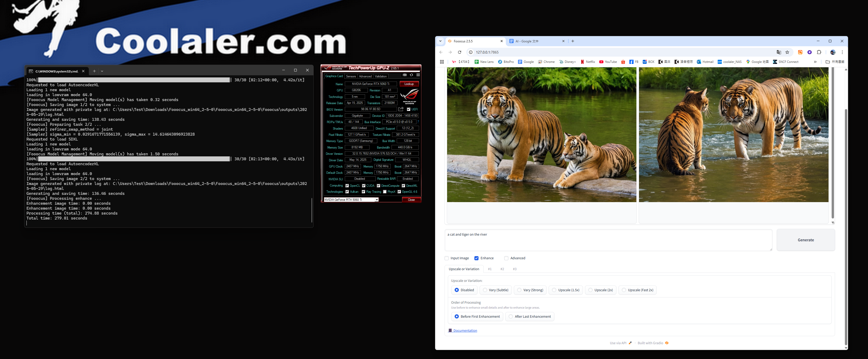Click the browser forward arrow
Viewport: 868px width, 359px height.
pyautogui.click(x=450, y=52)
